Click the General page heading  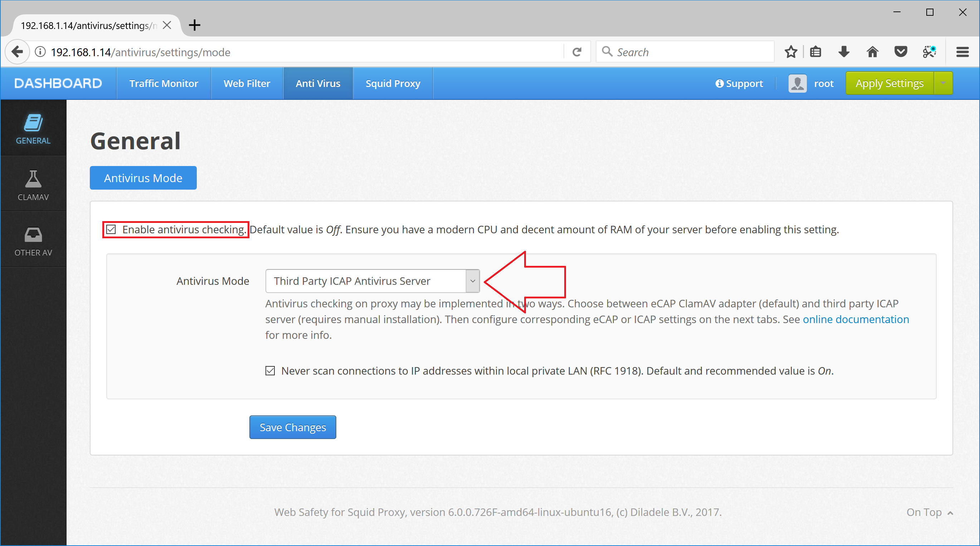coord(136,141)
